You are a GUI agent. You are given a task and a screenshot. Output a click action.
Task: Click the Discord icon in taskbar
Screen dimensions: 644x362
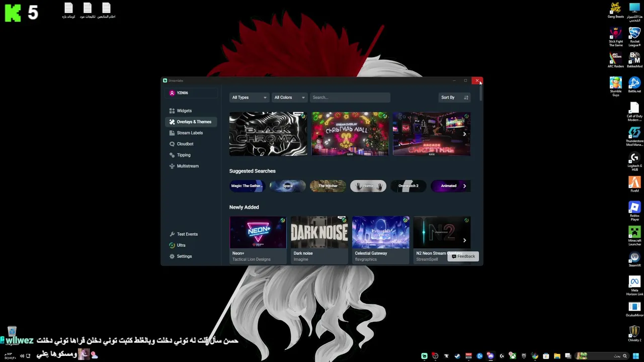[491, 356]
